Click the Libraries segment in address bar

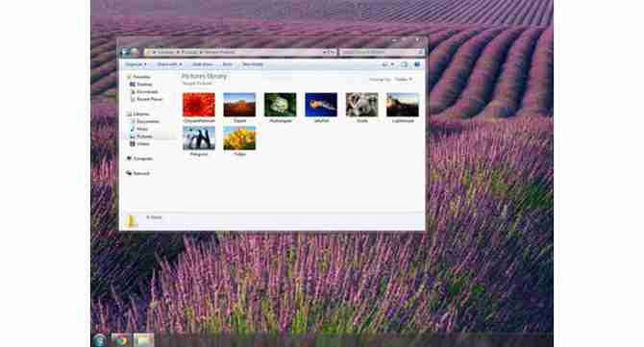165,52
